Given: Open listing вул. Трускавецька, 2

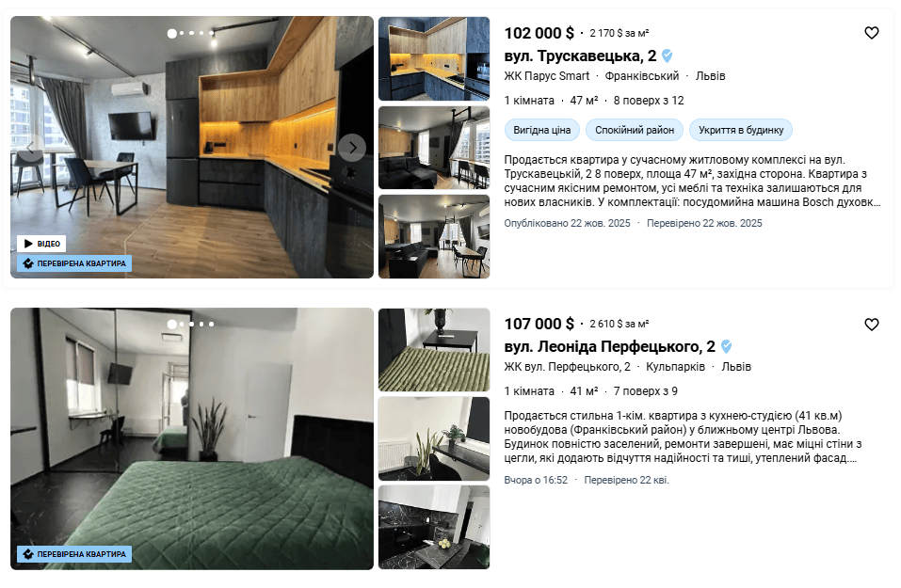Looking at the screenshot, I should 580,56.
